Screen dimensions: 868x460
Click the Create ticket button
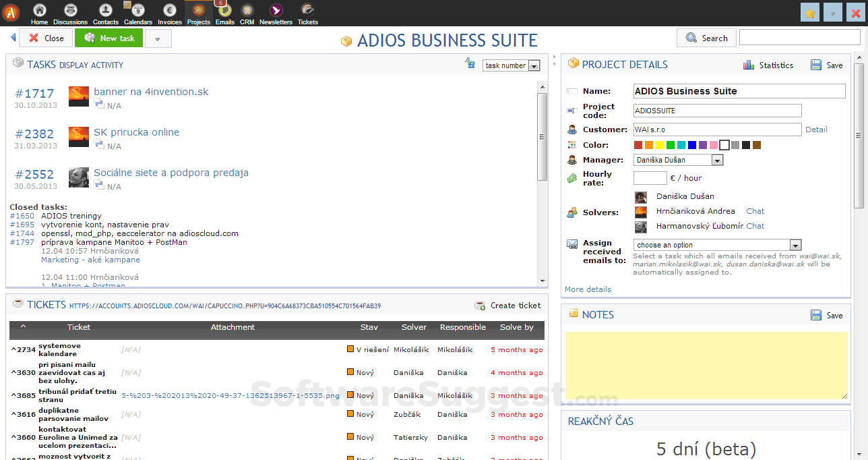tap(507, 306)
